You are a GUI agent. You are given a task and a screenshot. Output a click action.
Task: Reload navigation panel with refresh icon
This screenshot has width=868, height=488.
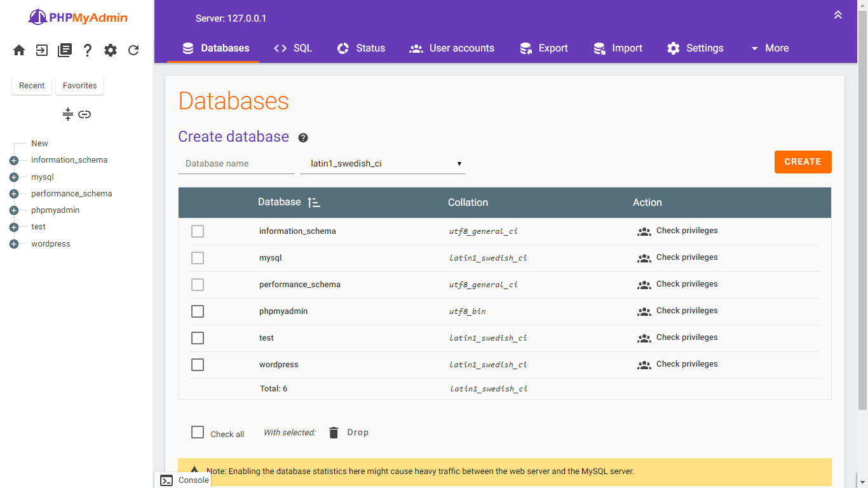tap(133, 50)
